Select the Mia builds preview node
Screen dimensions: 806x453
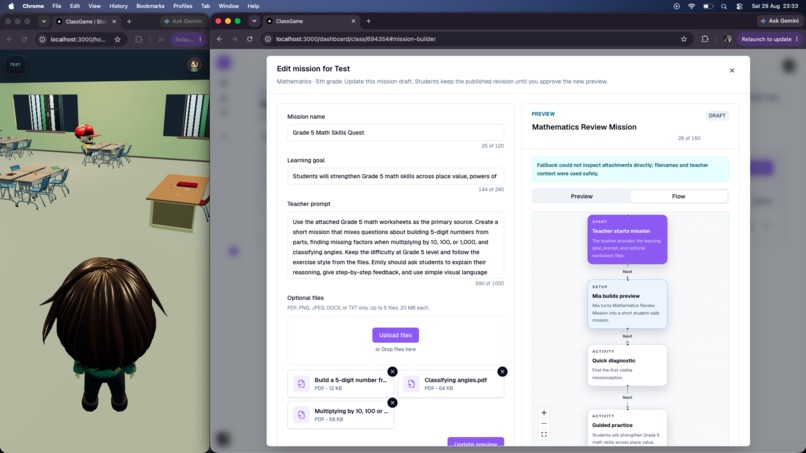pos(627,304)
